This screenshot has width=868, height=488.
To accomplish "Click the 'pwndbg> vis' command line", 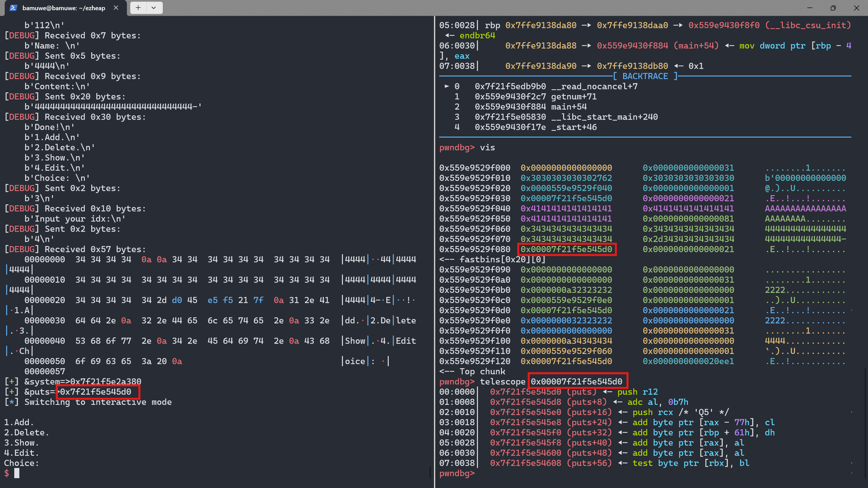I will 467,148.
